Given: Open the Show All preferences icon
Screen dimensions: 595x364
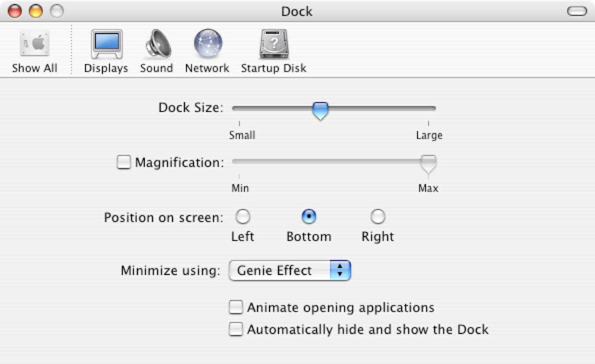Looking at the screenshot, I should (x=35, y=52).
